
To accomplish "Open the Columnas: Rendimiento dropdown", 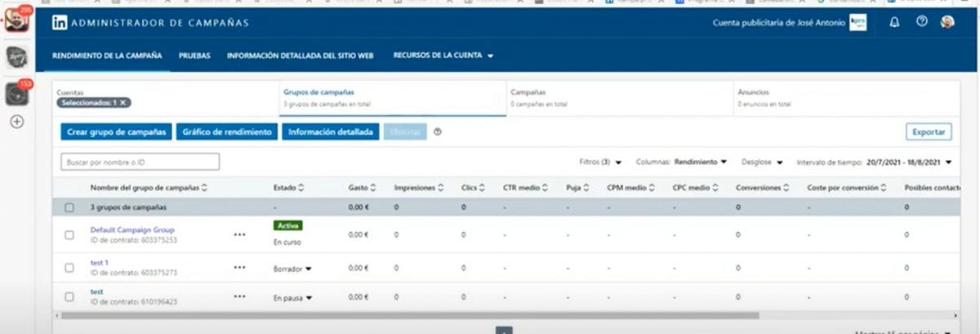I will coord(680,162).
